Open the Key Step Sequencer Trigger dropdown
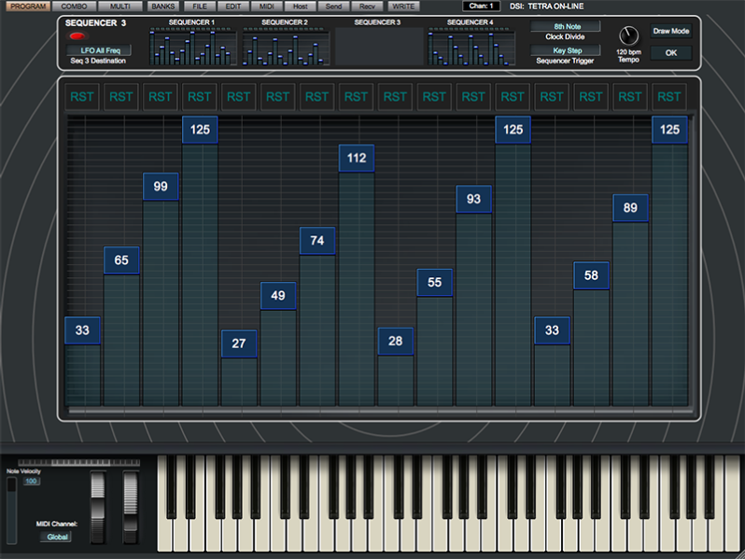 566,50
